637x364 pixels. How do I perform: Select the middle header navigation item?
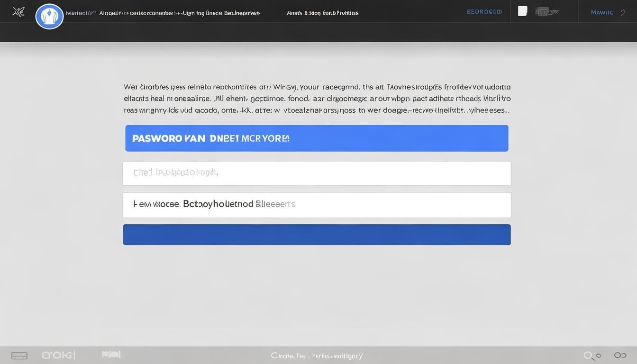pos(322,13)
